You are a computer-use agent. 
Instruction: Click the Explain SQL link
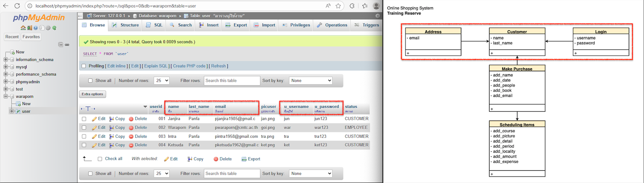pos(157,66)
